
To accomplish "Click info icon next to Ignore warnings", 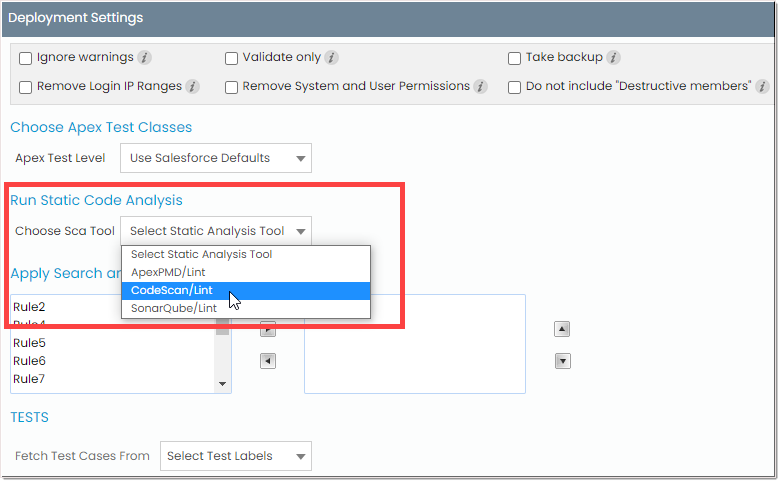I will (x=144, y=58).
